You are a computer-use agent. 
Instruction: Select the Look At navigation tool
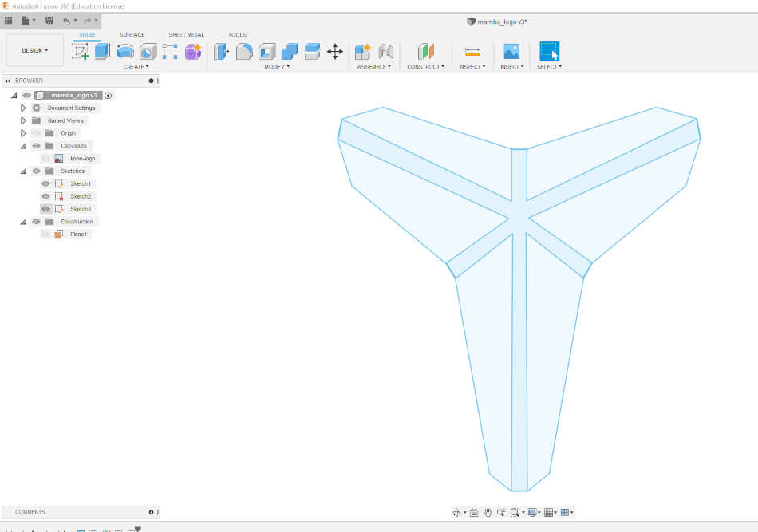474,512
